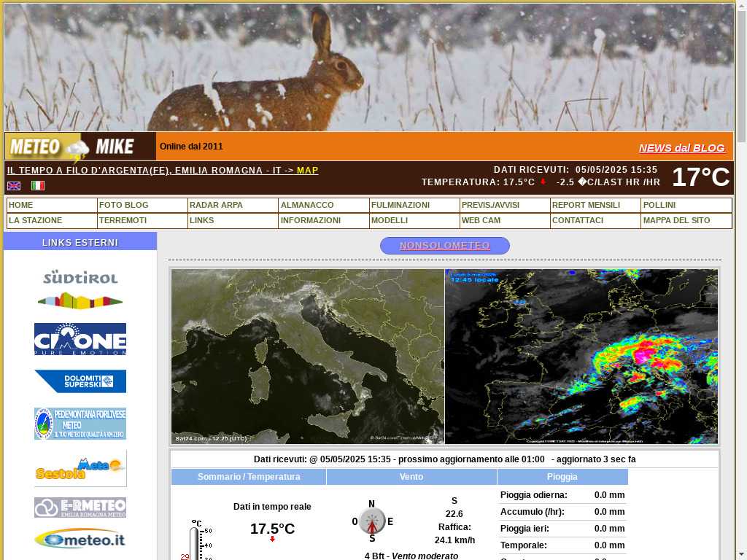Open the Italy satellite image
Image resolution: width=747 pixels, height=560 pixels.
point(308,357)
